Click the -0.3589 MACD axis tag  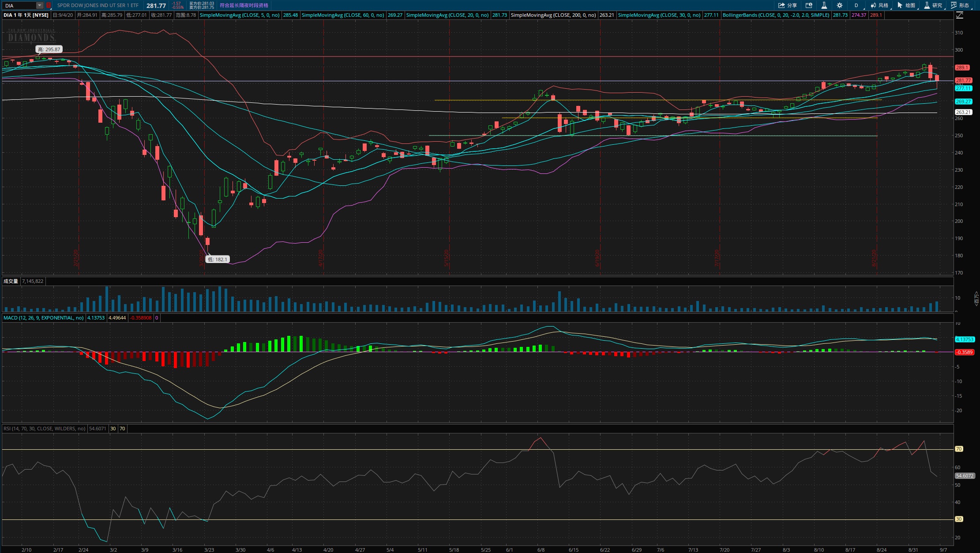pyautogui.click(x=965, y=352)
